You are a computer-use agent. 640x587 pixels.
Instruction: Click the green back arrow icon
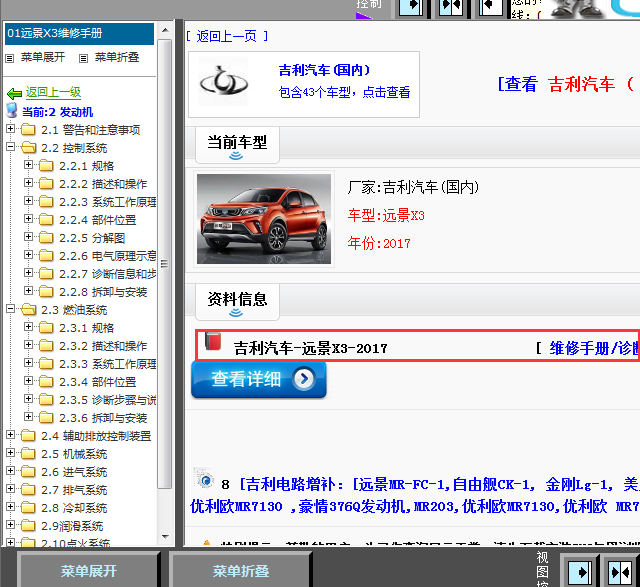coord(14,93)
